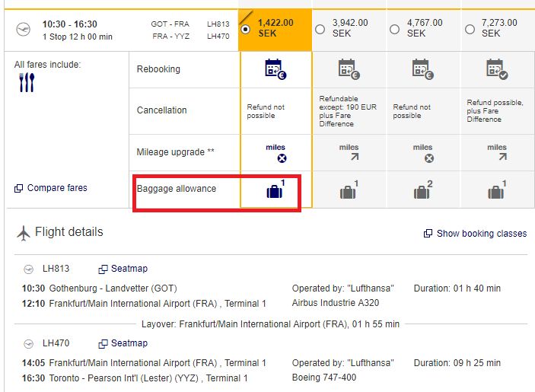Image resolution: width=535 pixels, height=392 pixels.
Task: Click the rebooking calendar icon in the 4,767.00 fare column
Action: [x=422, y=69]
